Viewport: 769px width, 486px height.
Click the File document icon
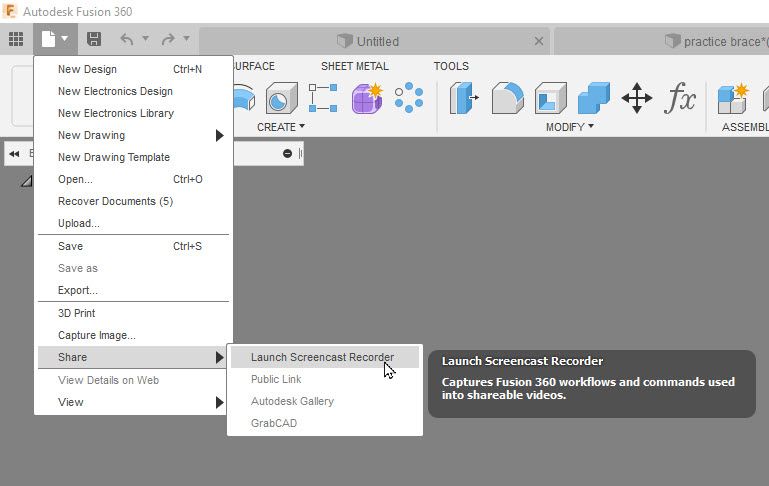(48, 39)
